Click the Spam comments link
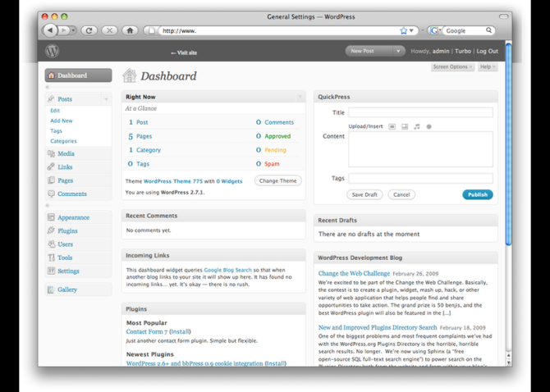550x392 pixels. [x=272, y=163]
